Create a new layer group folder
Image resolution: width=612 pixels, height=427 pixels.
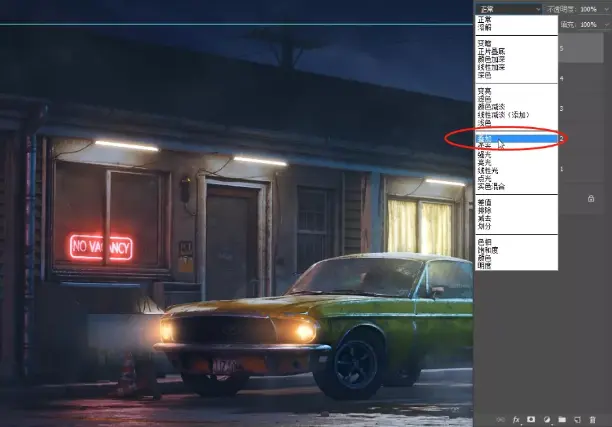(x=562, y=420)
